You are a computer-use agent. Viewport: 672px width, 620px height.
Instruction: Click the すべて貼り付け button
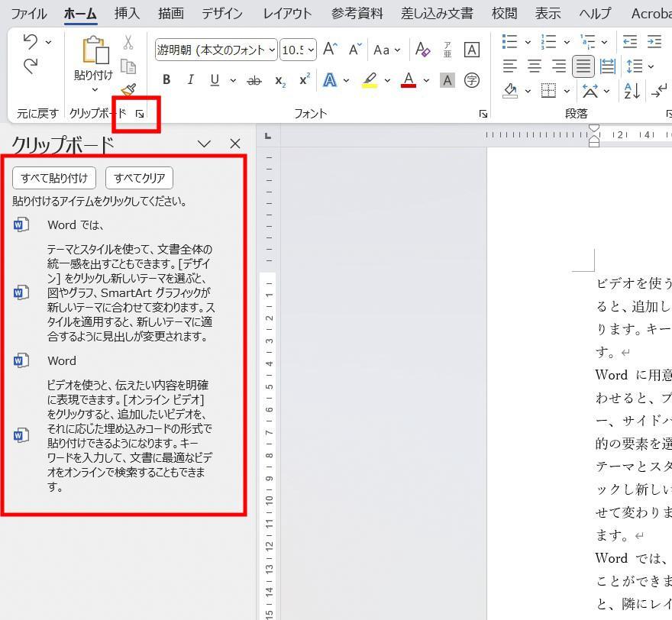point(54,178)
